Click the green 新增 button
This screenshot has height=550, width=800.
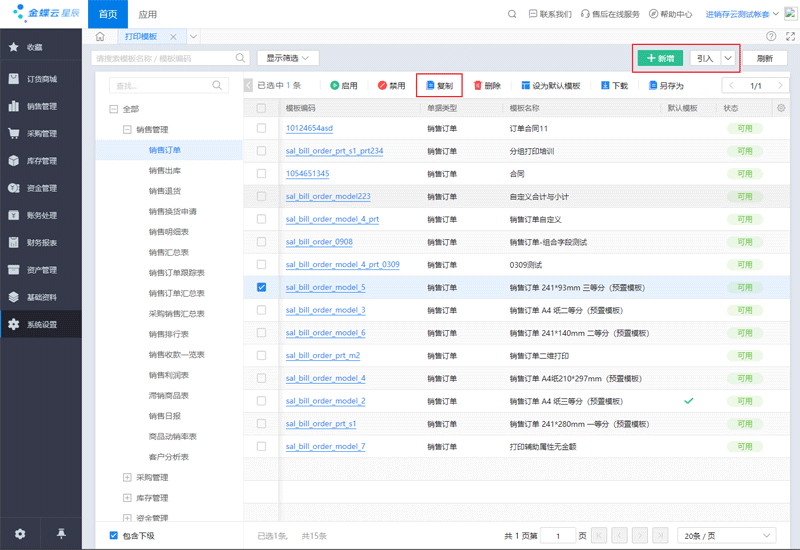coord(660,58)
